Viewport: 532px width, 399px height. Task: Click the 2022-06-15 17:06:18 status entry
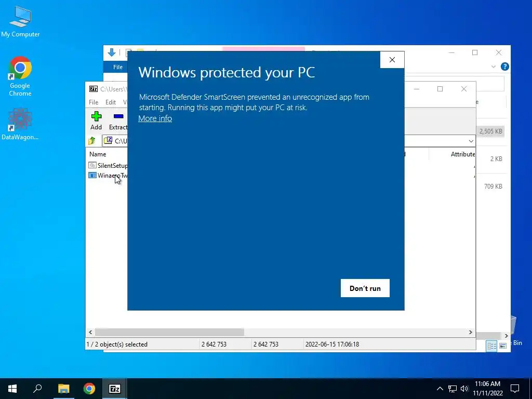[x=332, y=344]
